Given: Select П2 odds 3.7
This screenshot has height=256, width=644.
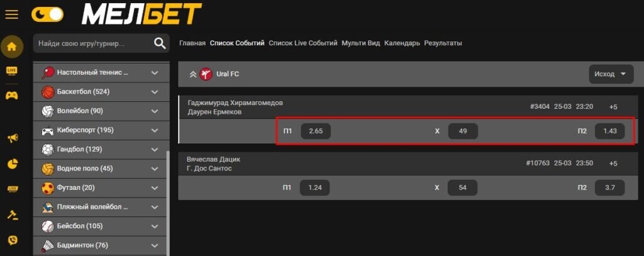Looking at the screenshot, I should pos(610,188).
